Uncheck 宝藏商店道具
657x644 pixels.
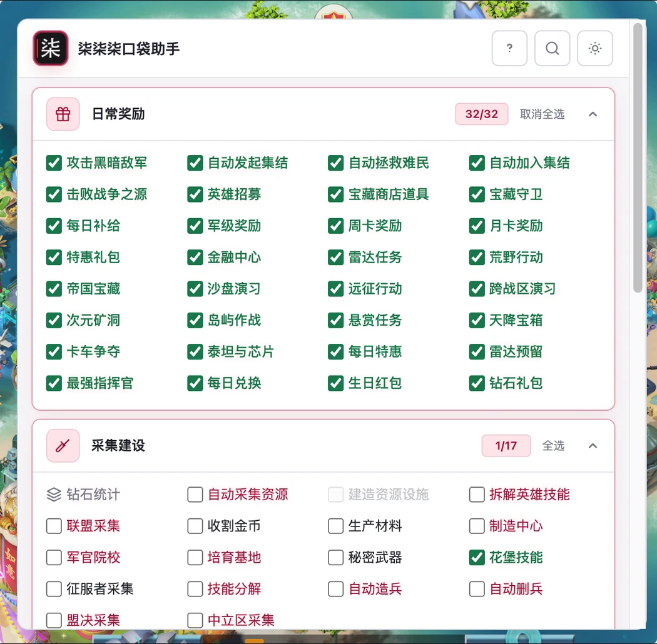pyautogui.click(x=335, y=194)
